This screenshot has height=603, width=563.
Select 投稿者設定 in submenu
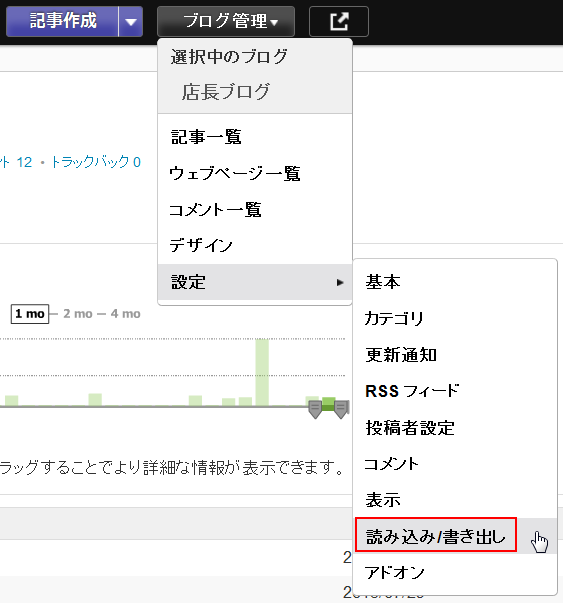[455, 427]
